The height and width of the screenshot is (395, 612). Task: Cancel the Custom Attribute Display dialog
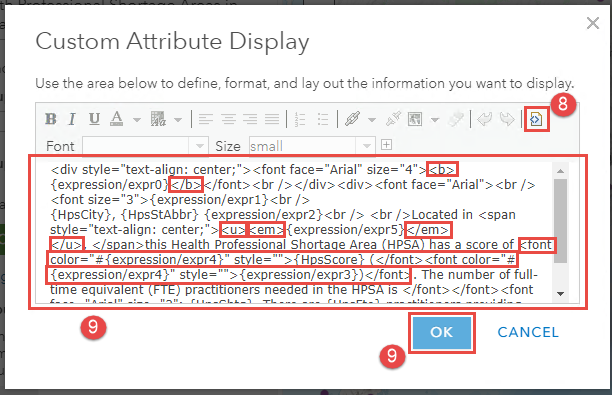528,332
